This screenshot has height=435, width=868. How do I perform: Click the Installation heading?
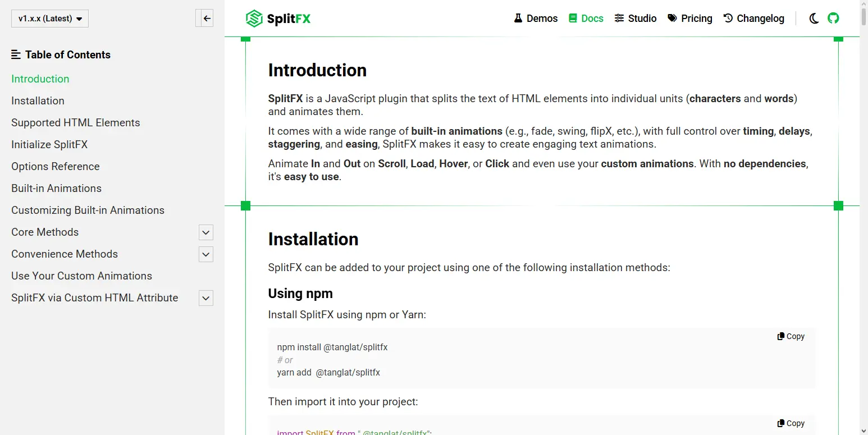click(313, 239)
